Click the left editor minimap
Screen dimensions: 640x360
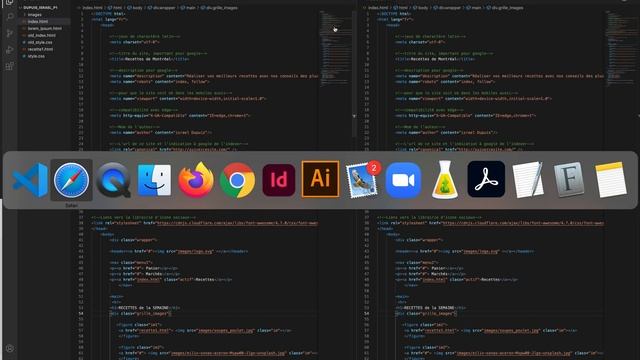(x=336, y=49)
